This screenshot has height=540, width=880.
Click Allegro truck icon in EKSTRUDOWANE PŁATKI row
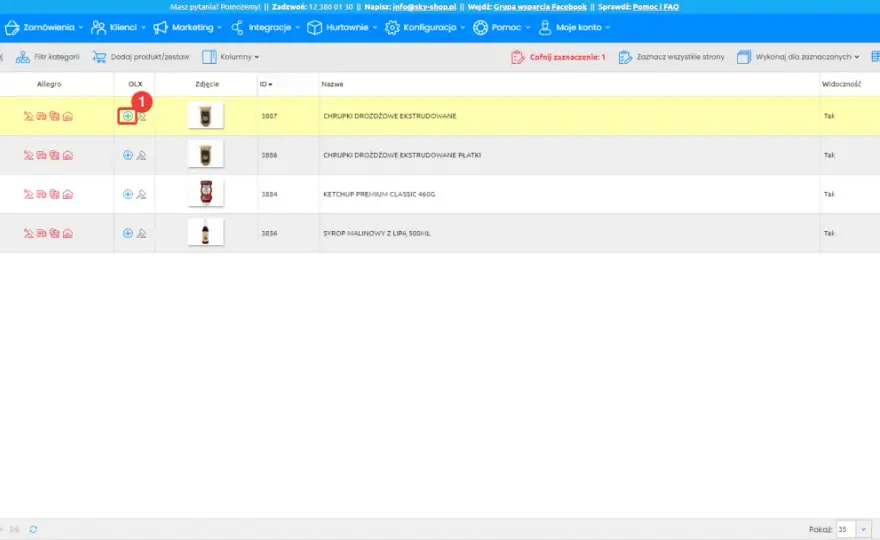42,155
